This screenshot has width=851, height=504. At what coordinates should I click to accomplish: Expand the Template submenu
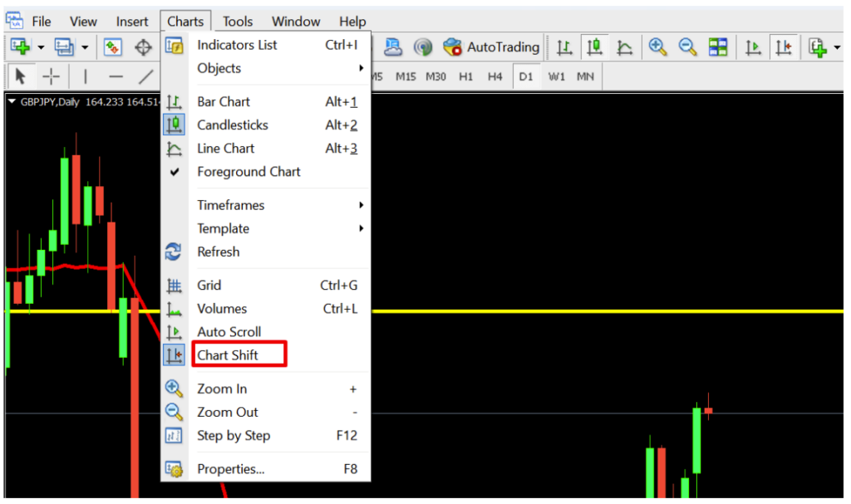tap(266, 229)
